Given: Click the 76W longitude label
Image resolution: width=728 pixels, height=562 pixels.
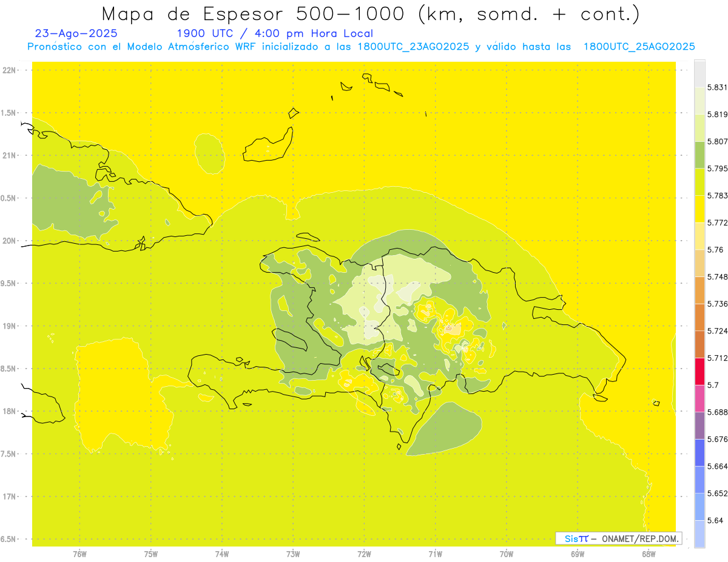Looking at the screenshot, I should [79, 554].
